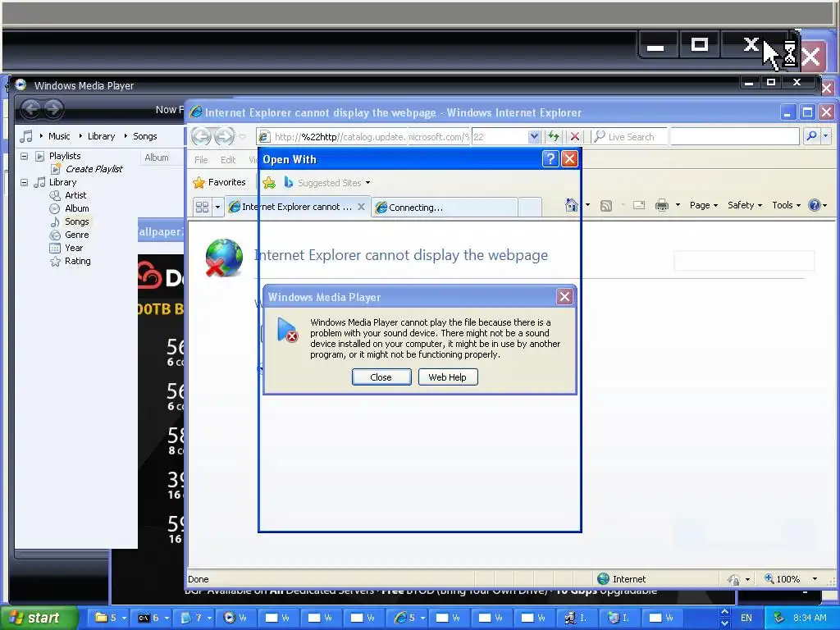Screen dimensions: 840x630
Task: Open the Windows Start menu
Action: tap(39, 618)
